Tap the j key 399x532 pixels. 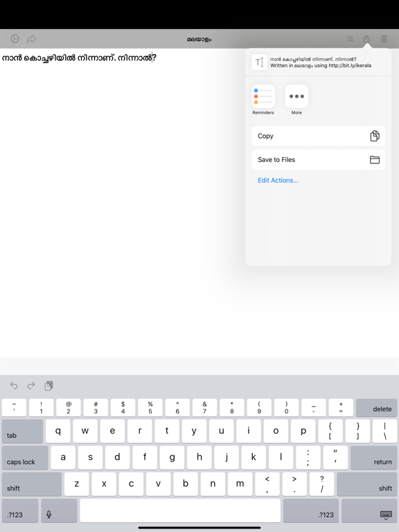(x=227, y=458)
